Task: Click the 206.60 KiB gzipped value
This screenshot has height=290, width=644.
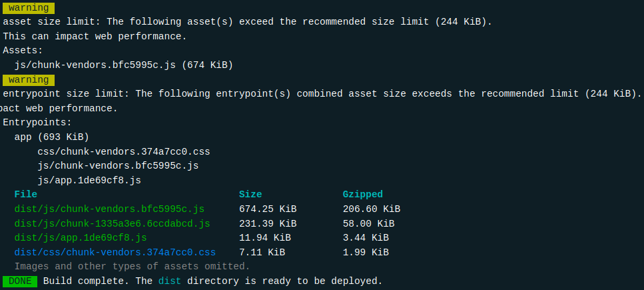Action: 372,209
